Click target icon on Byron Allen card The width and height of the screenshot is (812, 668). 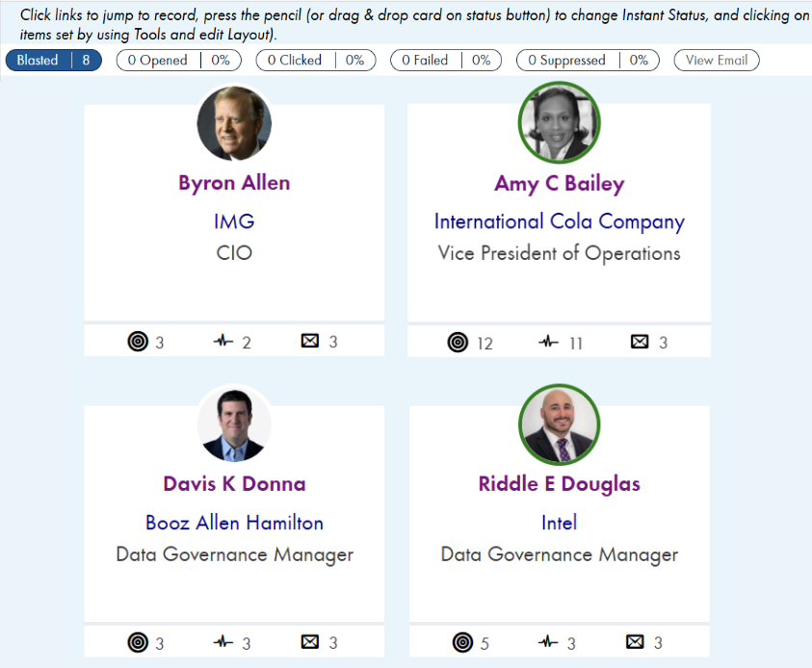(x=138, y=341)
